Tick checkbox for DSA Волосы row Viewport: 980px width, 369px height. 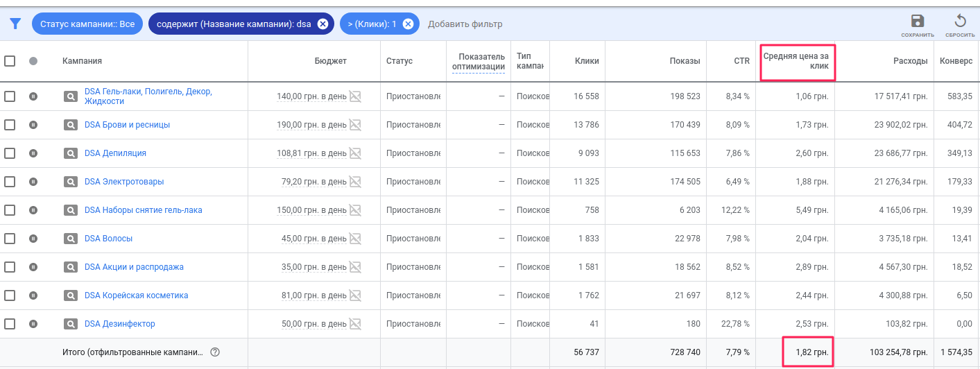(10, 239)
